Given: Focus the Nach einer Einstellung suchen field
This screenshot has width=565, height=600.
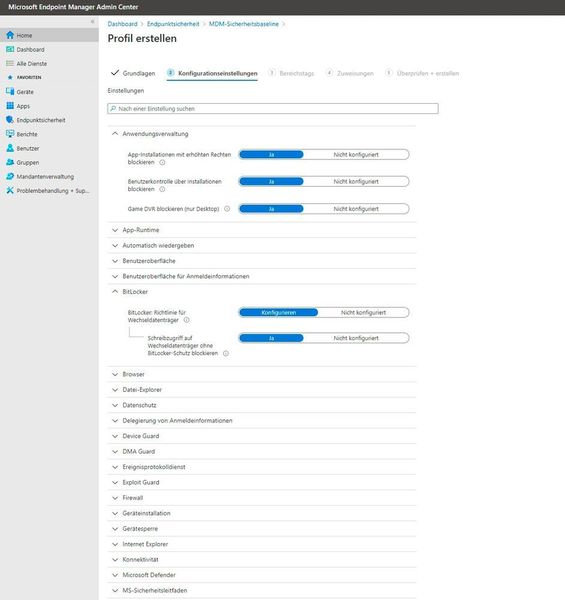Looking at the screenshot, I should [x=273, y=109].
